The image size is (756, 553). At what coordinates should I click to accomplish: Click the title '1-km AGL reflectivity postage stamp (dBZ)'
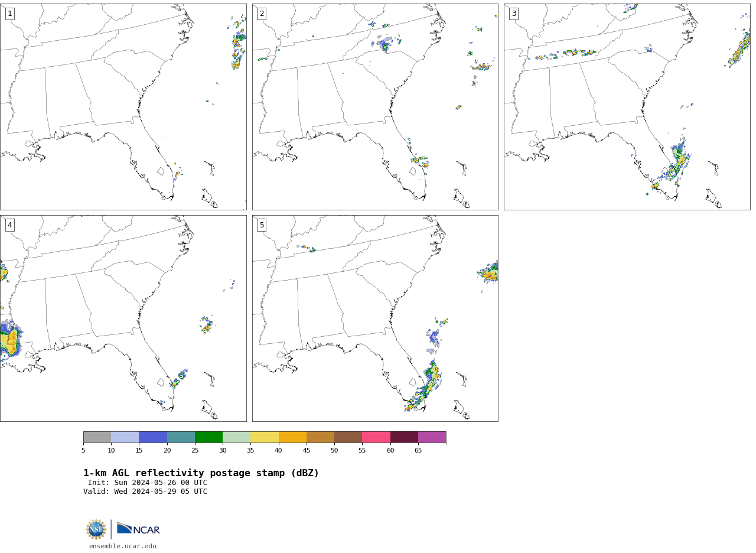tap(201, 473)
